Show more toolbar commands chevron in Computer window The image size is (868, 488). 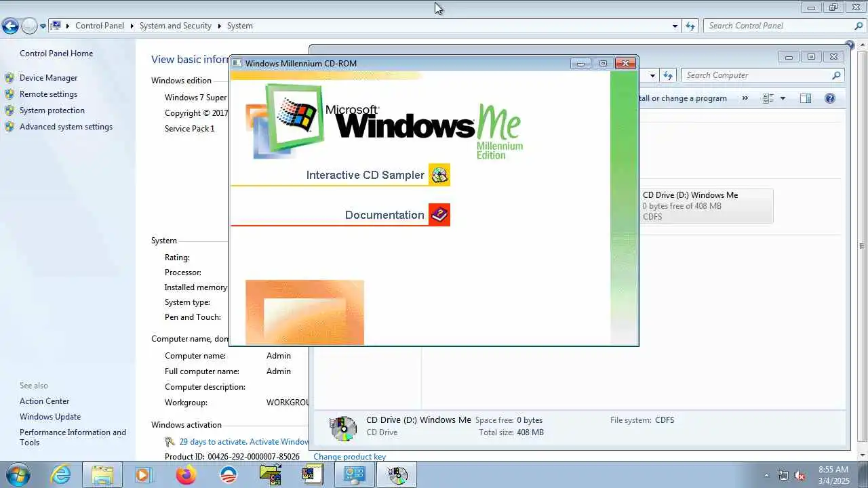coord(745,98)
